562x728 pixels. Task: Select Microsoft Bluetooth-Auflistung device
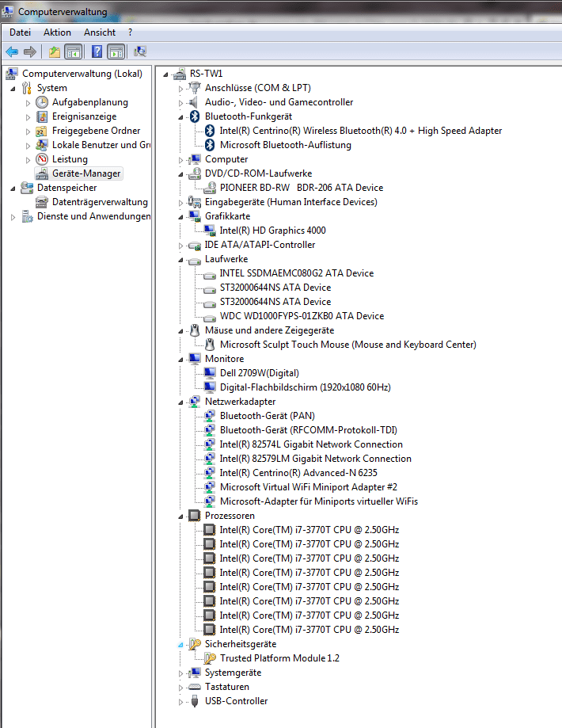[286, 145]
